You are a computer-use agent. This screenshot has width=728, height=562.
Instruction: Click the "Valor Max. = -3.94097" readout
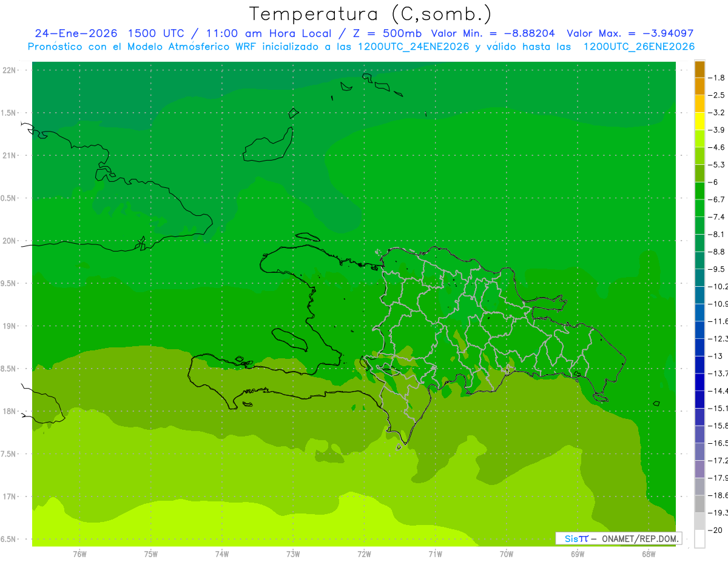pyautogui.click(x=630, y=34)
